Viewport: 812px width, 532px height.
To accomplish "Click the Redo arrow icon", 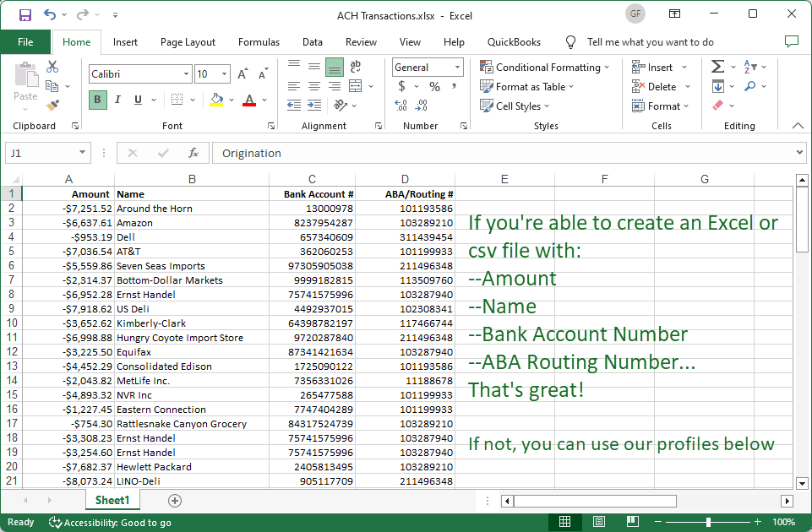I will point(82,14).
